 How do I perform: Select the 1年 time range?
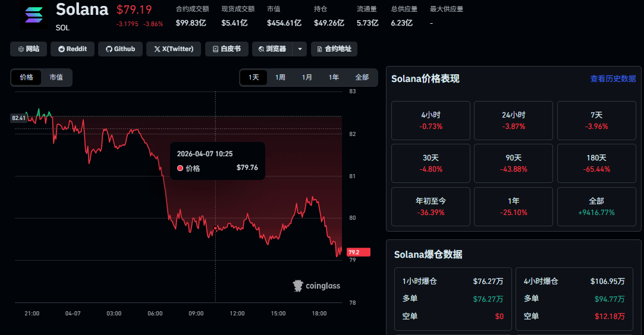coord(334,77)
